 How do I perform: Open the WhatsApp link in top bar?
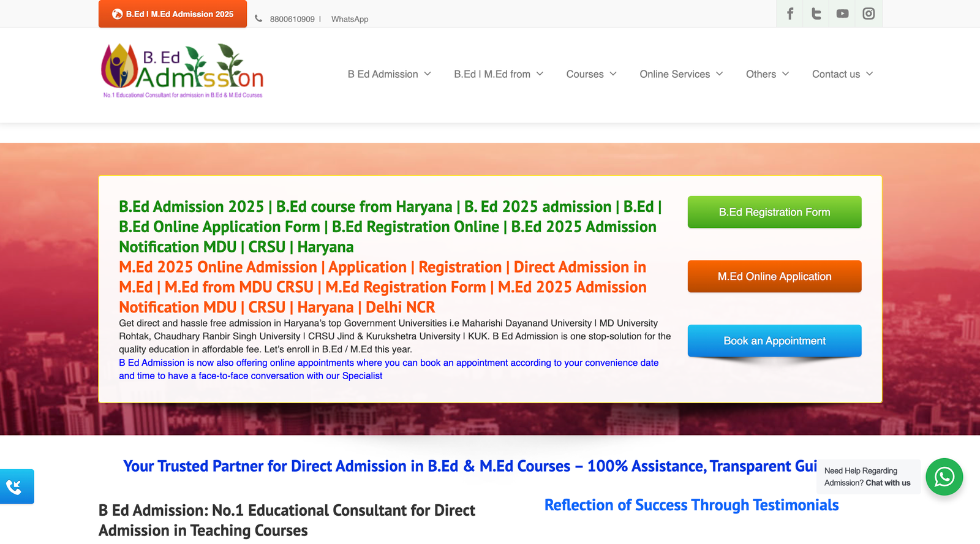350,19
